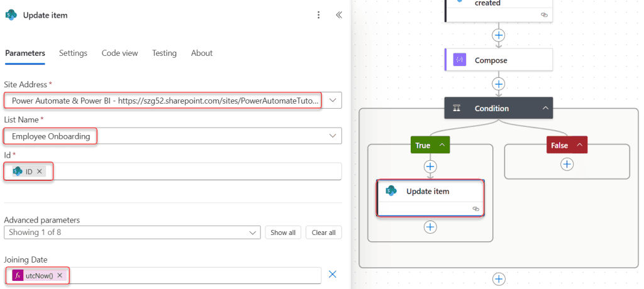Add action above Update item in True branch
This screenshot has width=644, height=289.
[430, 166]
